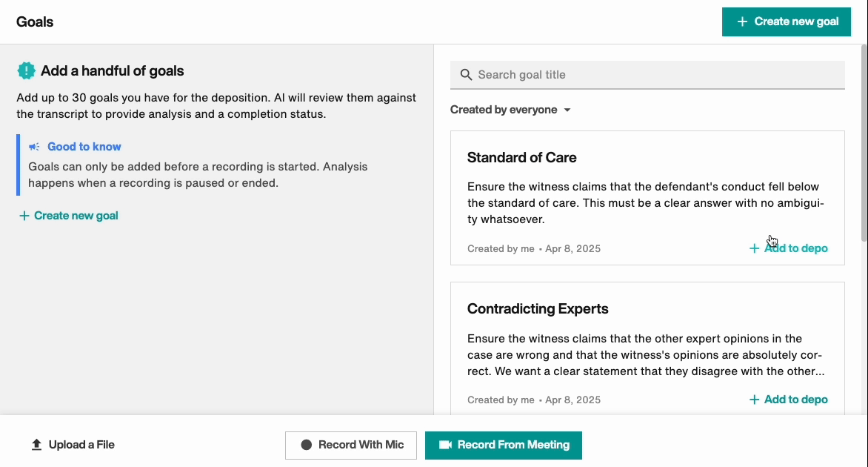Click the goals list vertical scrollbar
This screenshot has height=467, width=868.
(864, 141)
